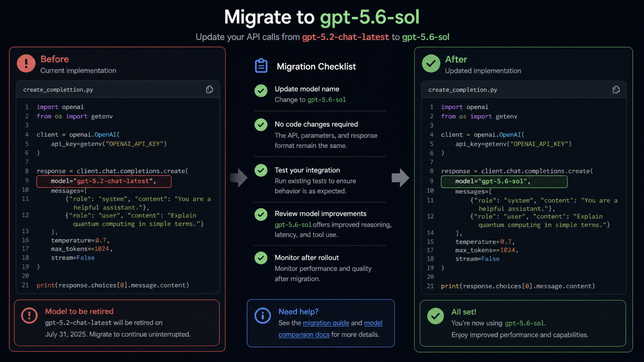Select the highlighted gpt-5.2-chat-latest model line
Image resolution: width=644 pixels, height=362 pixels.
click(104, 181)
